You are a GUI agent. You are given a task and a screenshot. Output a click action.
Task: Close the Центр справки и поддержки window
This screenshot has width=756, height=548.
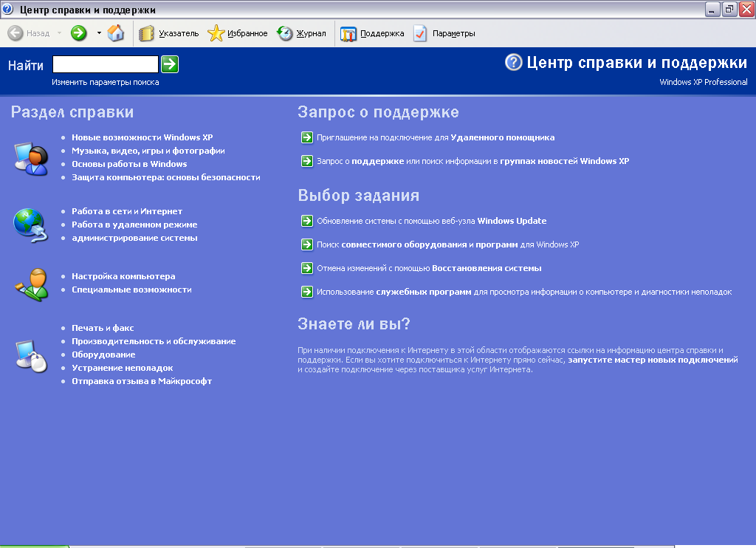[x=747, y=9]
